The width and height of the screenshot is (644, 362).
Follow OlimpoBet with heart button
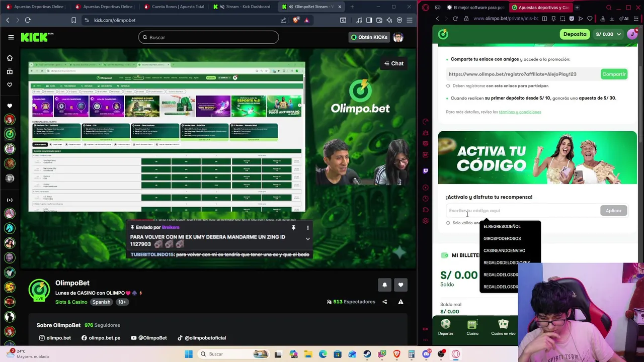(x=400, y=285)
